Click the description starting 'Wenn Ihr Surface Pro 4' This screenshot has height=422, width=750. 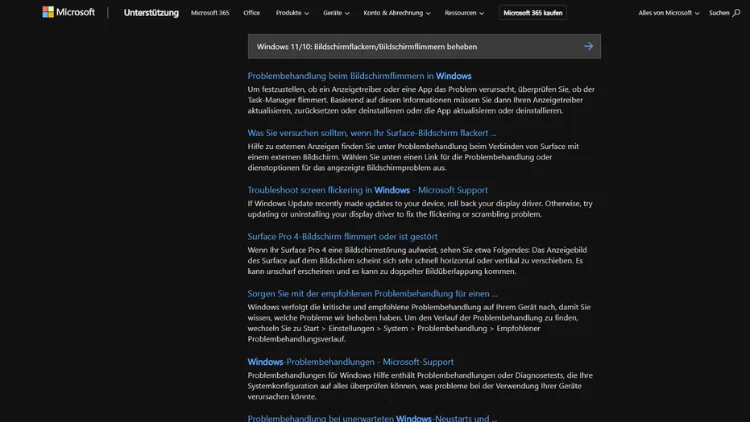point(417,261)
